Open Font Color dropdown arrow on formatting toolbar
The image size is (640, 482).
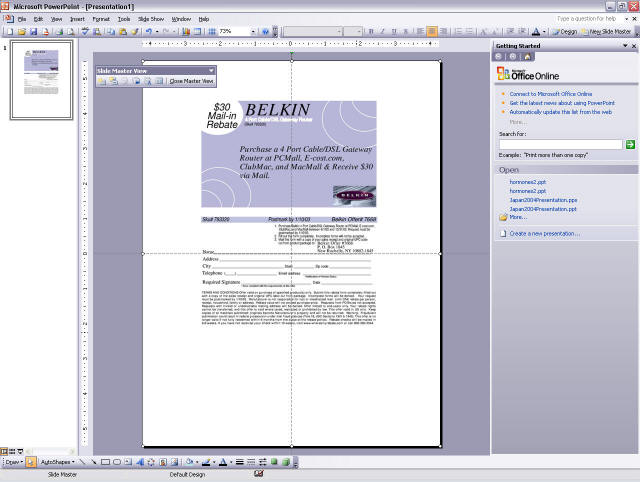[544, 31]
